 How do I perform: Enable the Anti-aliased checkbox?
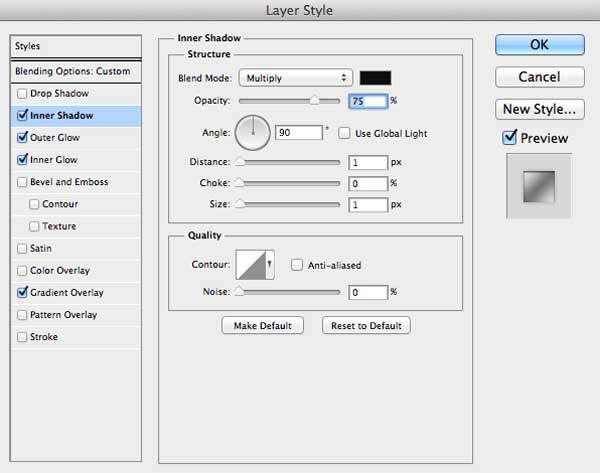(297, 265)
